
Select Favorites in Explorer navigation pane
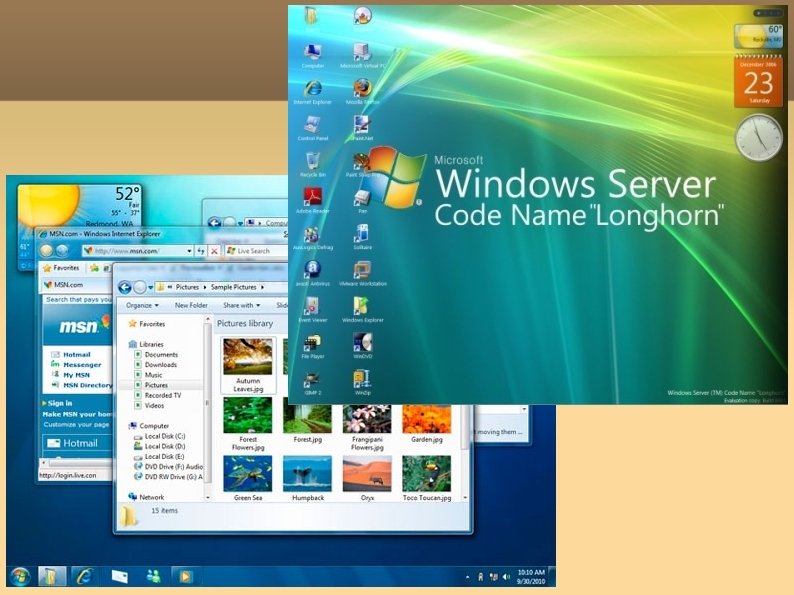[147, 324]
